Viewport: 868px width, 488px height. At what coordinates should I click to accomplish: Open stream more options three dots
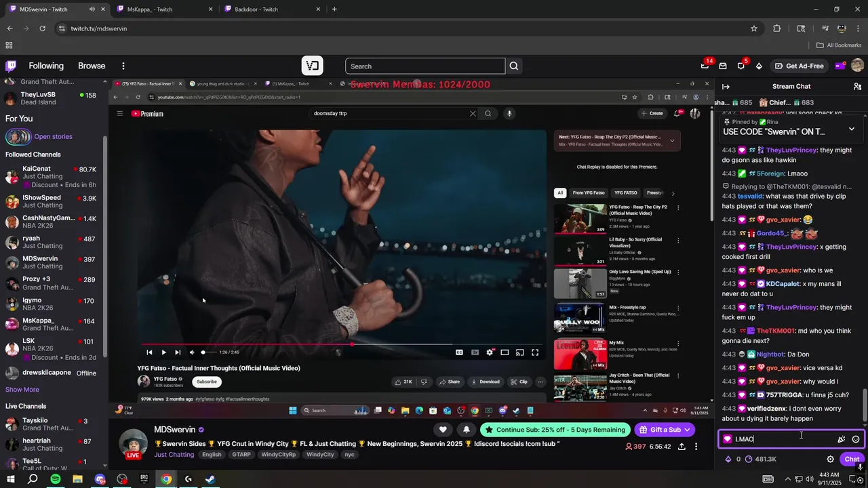[696, 447]
